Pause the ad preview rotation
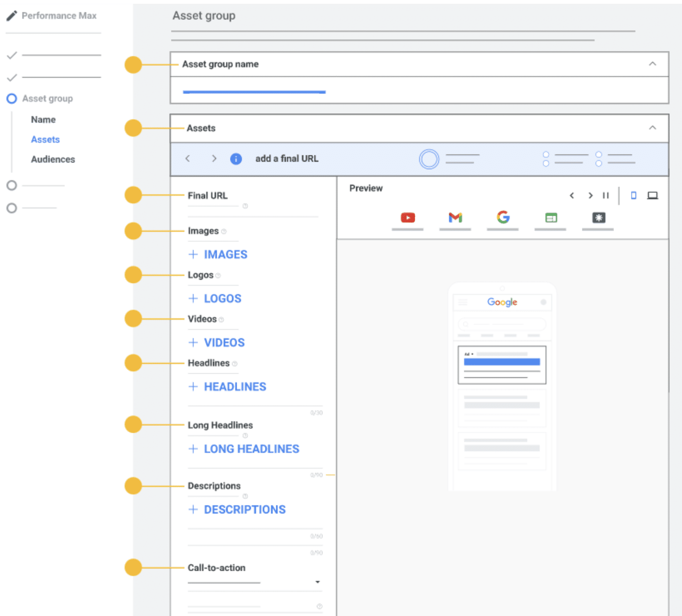This screenshot has height=616, width=682. tap(605, 196)
